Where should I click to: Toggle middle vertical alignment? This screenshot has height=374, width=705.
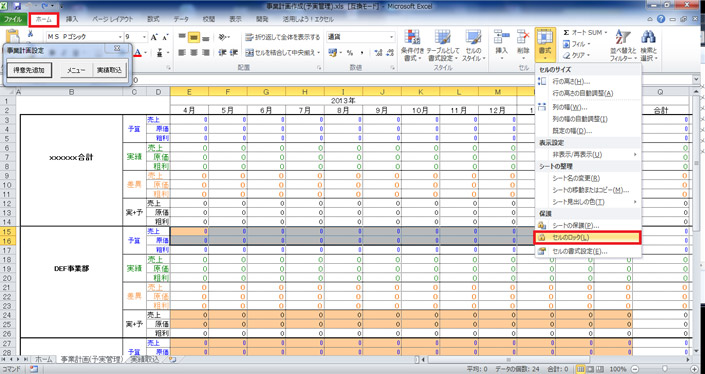pyautogui.click(x=194, y=37)
